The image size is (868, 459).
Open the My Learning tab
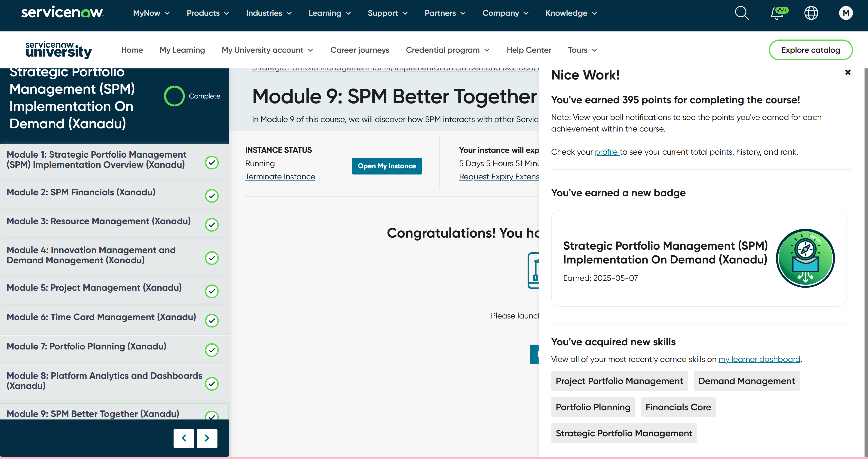(182, 50)
